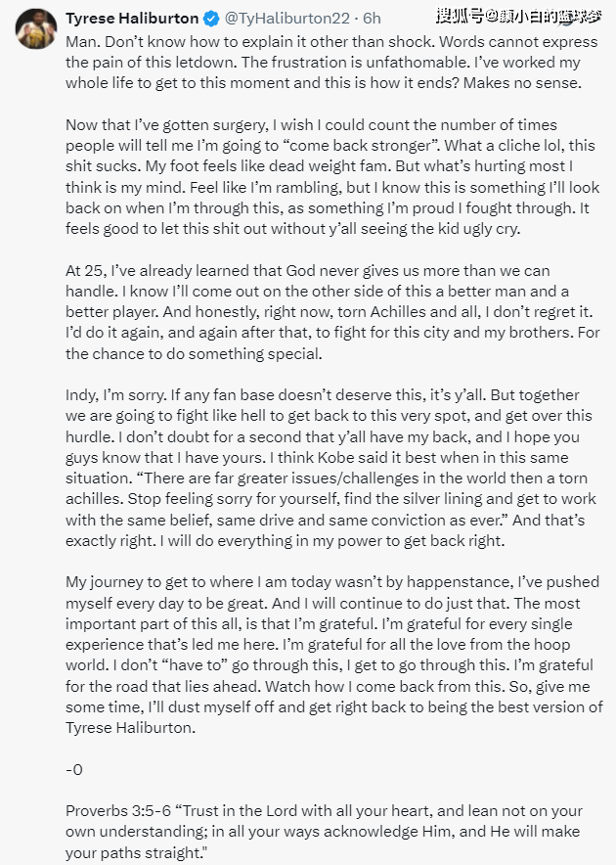This screenshot has width=616, height=865.
Task: Open Tyrese Haliburton's profile avatar
Action: [x=36, y=28]
